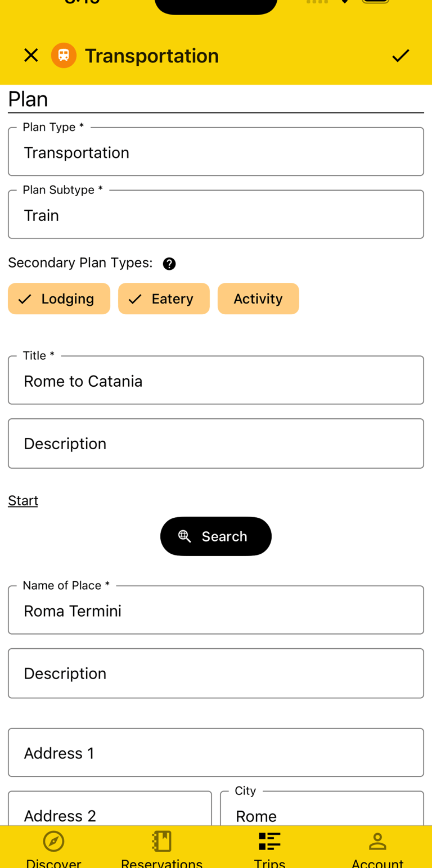Toggle off the Lodging secondary plan type

coord(58,299)
